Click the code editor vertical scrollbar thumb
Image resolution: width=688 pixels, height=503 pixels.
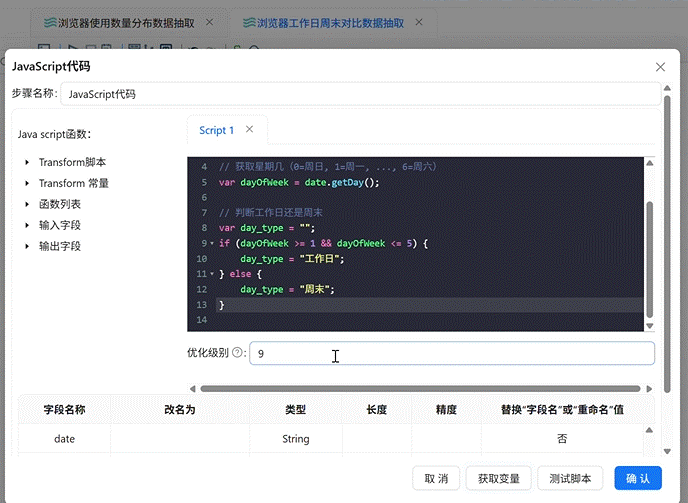pos(650,260)
